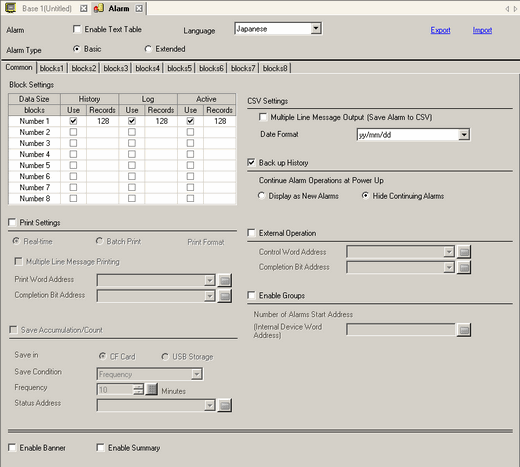
Task: Select the Extended alarm type radio button
Action: coord(148,49)
